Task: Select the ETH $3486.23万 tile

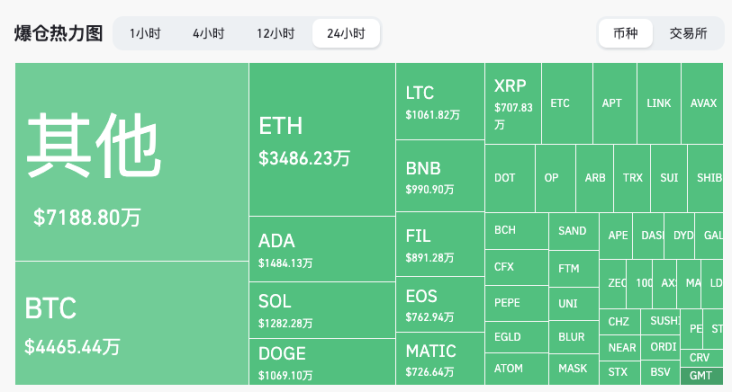Action: tap(322, 140)
